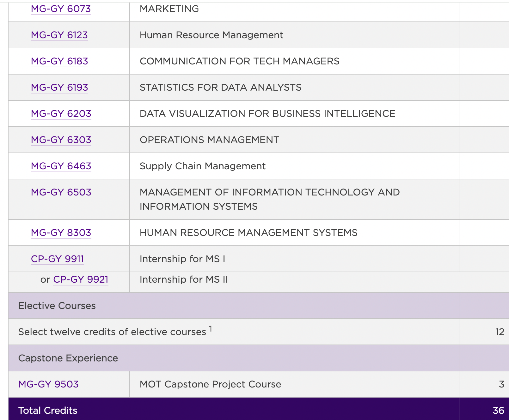The width and height of the screenshot is (509, 420).
Task: Click the MG-GY 6123 course code
Action: pyautogui.click(x=59, y=35)
